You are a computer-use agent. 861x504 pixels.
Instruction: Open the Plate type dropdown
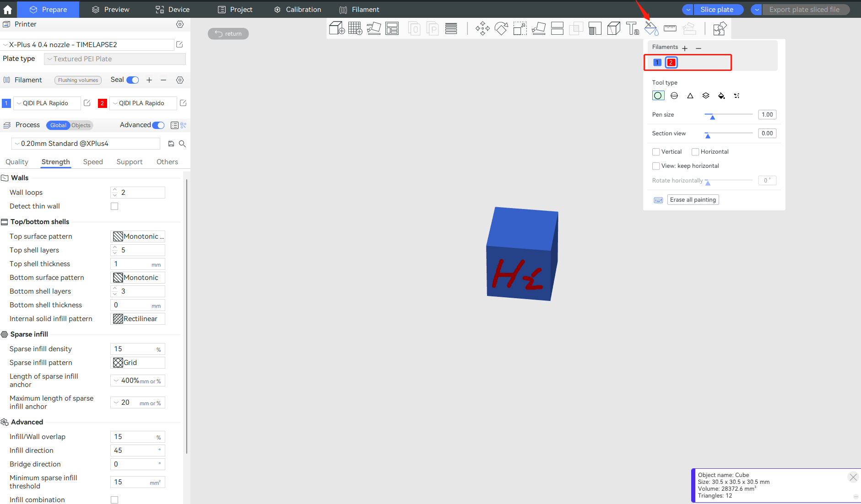114,59
